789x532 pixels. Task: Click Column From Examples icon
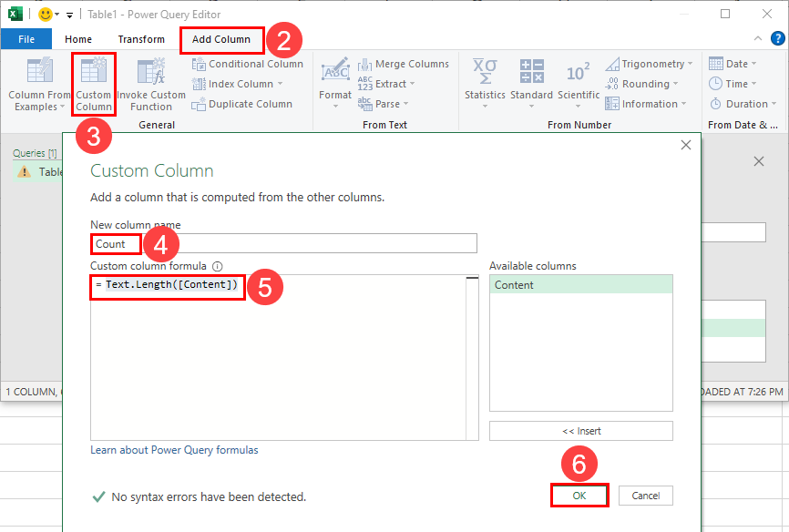point(39,70)
